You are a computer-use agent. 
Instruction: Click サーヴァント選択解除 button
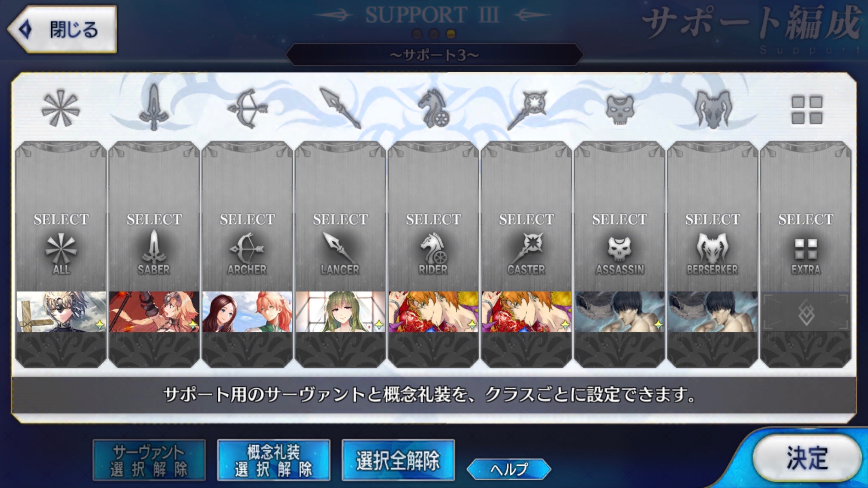[x=149, y=460]
